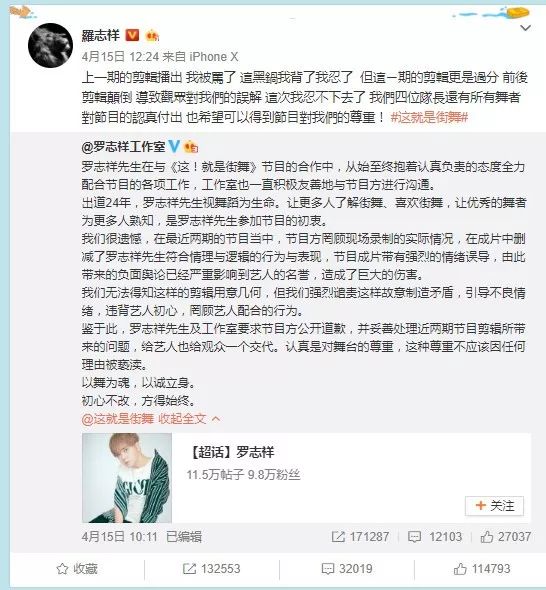
Task: Repost this weibo showing 132553
Action: coord(211,569)
